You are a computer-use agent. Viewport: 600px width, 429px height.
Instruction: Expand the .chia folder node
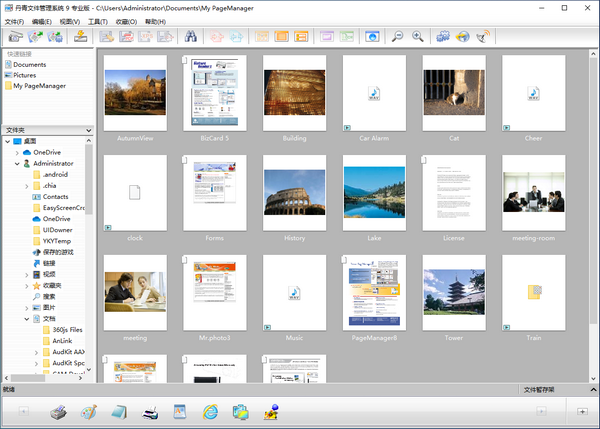pyautogui.click(x=27, y=186)
